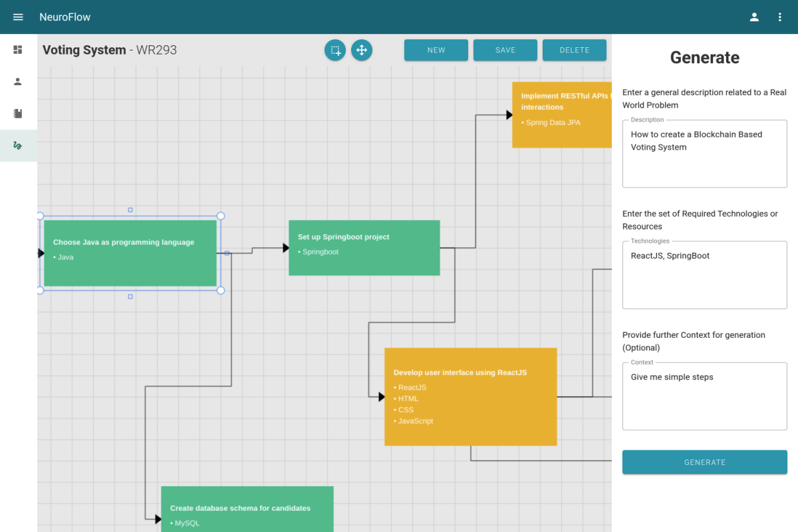The width and height of the screenshot is (798, 532).
Task: Click the user account icon in header
Action: pyautogui.click(x=754, y=17)
